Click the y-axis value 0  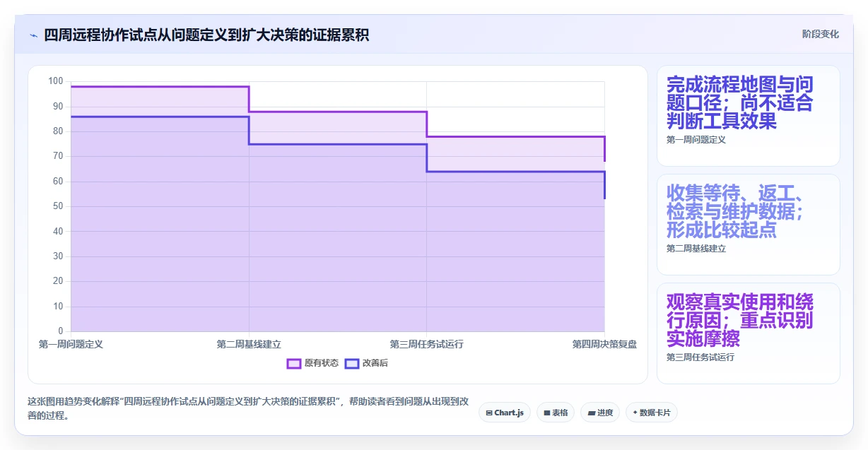[x=60, y=331]
